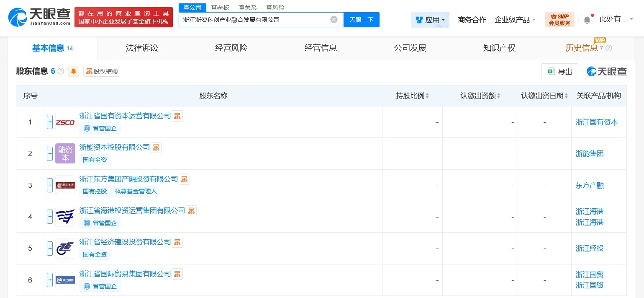Image resolution: width=644 pixels, height=298 pixels.
Task: Click the bell icon beside 股东信息
Action: coord(74,71)
